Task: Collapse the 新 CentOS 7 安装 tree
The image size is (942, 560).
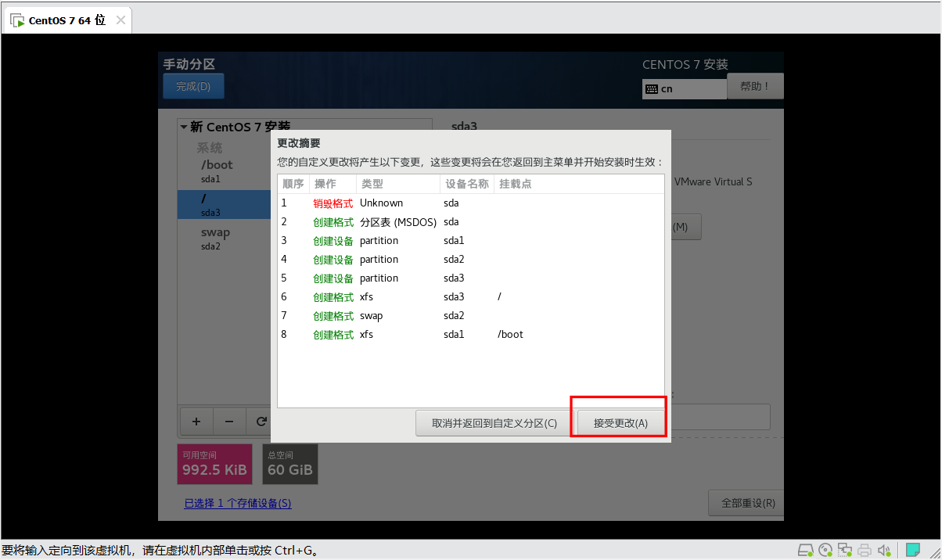Action: pyautogui.click(x=184, y=127)
